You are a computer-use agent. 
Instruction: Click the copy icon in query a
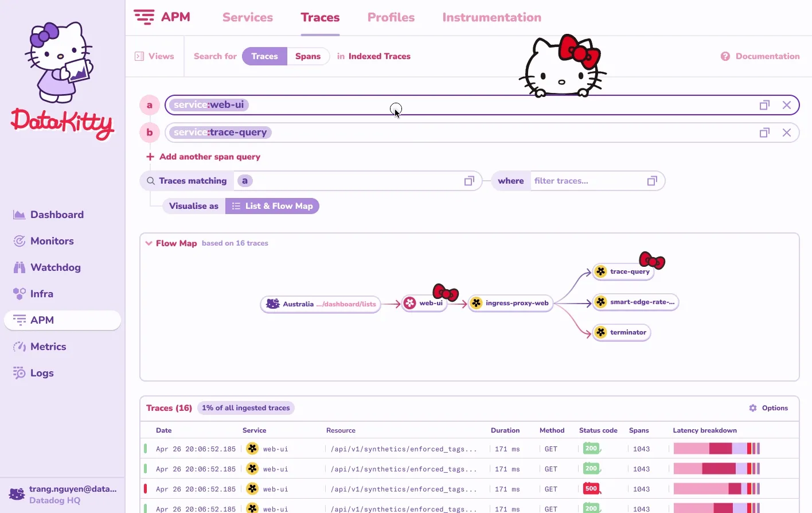pyautogui.click(x=764, y=105)
